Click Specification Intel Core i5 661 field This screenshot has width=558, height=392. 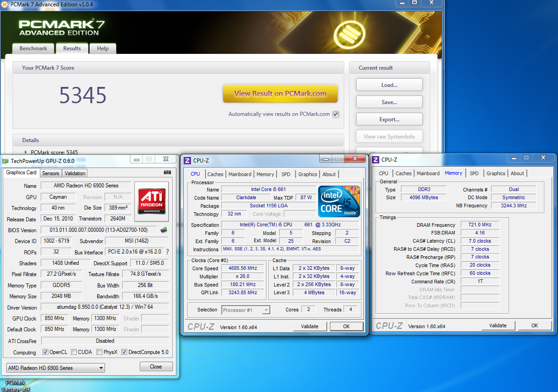(290, 225)
